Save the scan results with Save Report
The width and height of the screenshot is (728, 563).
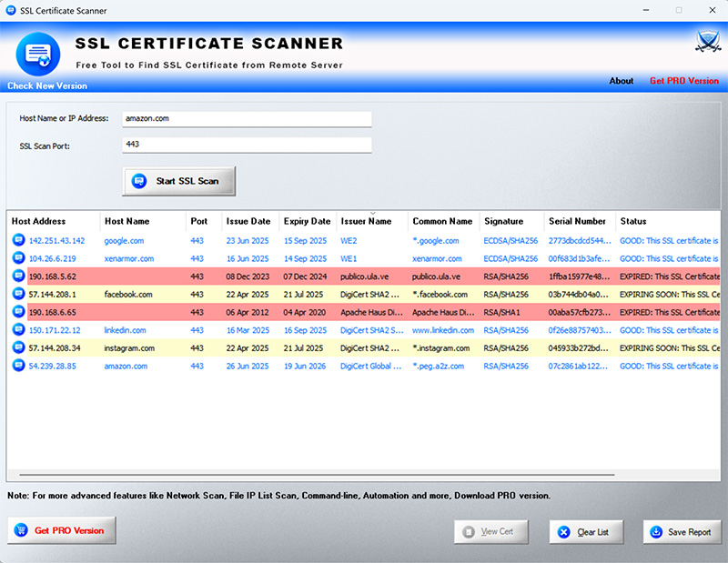point(682,532)
